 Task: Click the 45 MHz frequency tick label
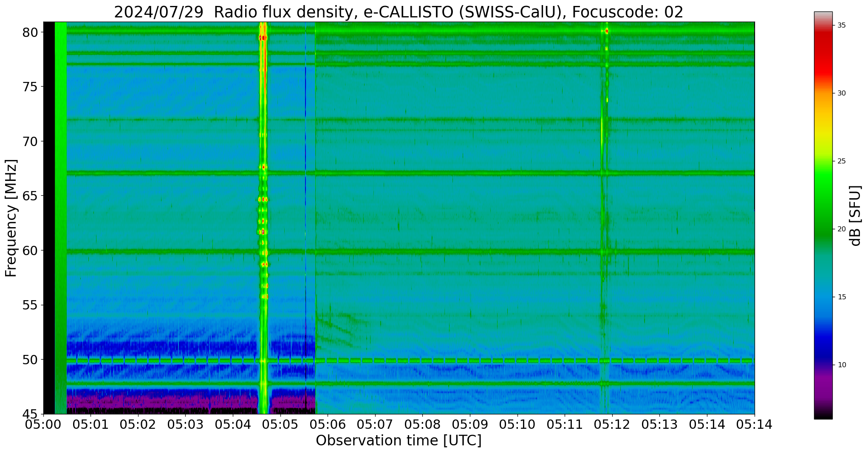30,414
